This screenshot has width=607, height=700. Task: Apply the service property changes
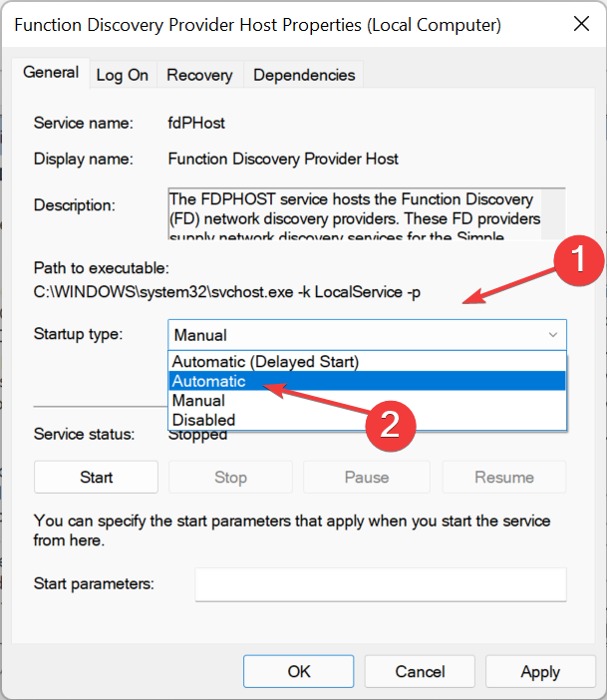coord(540,672)
